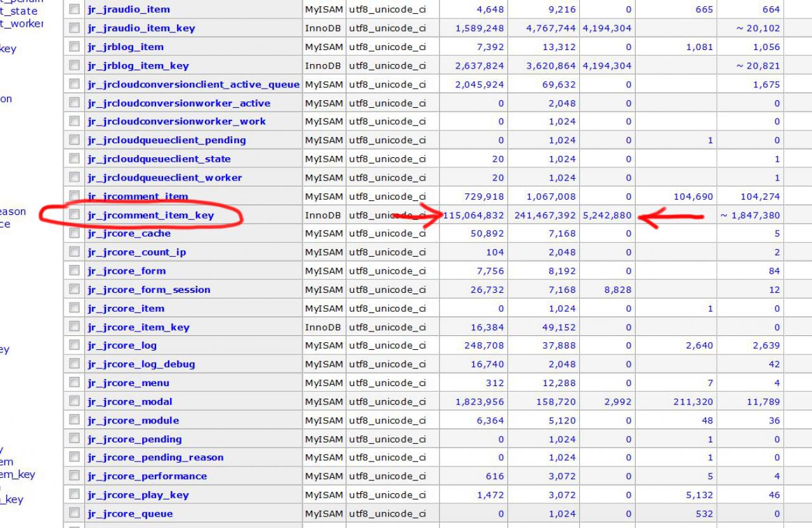
Task: Browse the jr_jrblog_item table
Action: [x=125, y=47]
